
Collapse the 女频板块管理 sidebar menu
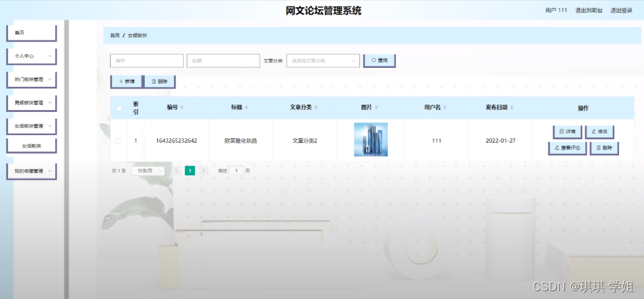pyautogui.click(x=31, y=126)
